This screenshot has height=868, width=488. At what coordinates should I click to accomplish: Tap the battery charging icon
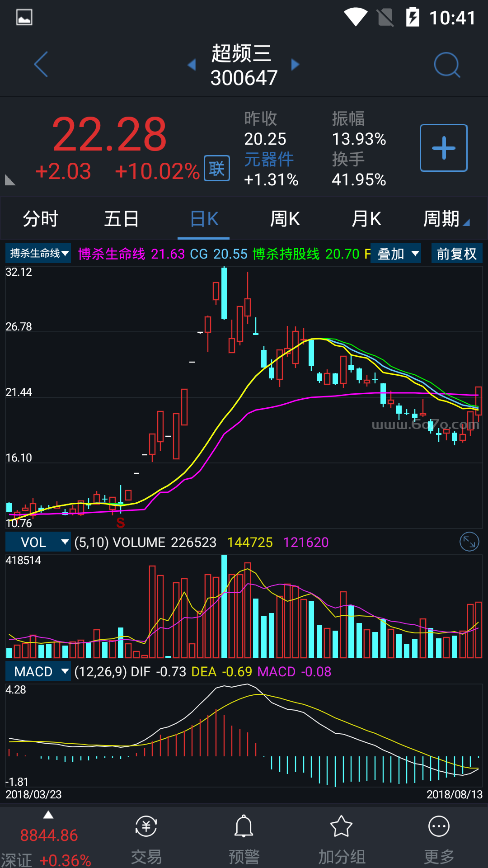[x=413, y=17]
